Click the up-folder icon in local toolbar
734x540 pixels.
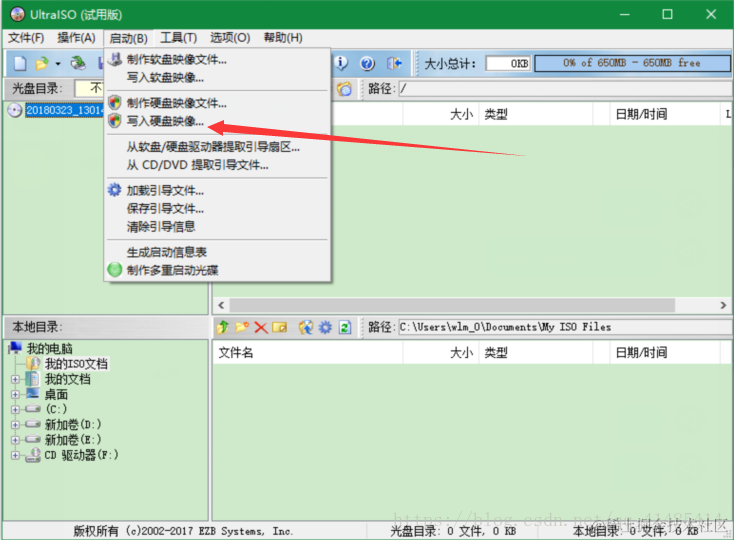(223, 327)
